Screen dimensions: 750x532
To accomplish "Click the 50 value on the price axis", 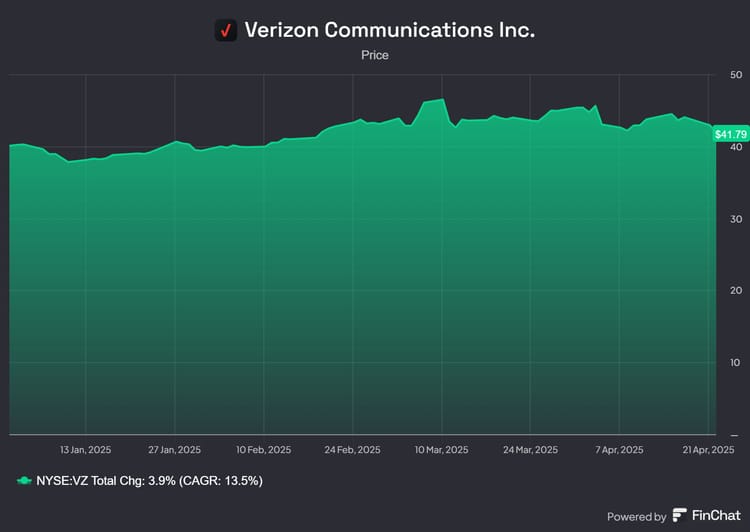I will 737,75.
